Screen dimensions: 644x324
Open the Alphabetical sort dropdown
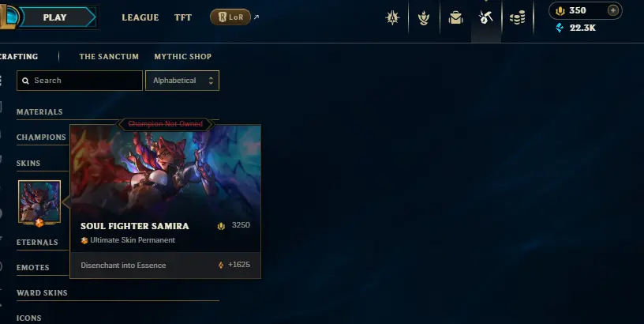[182, 81]
